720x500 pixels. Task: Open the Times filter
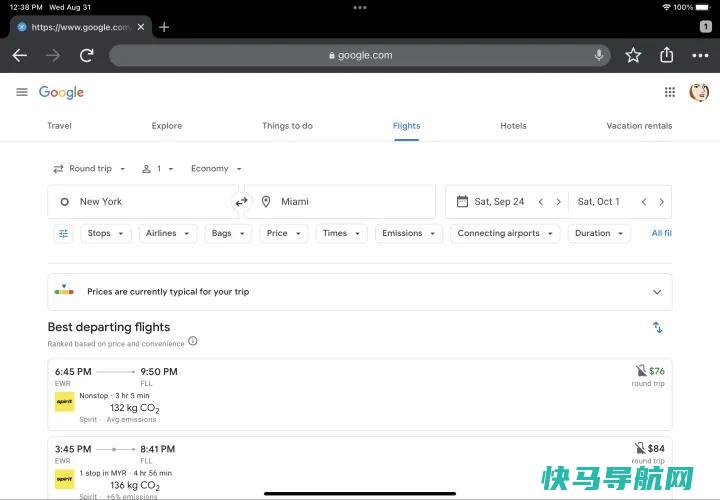tap(341, 233)
